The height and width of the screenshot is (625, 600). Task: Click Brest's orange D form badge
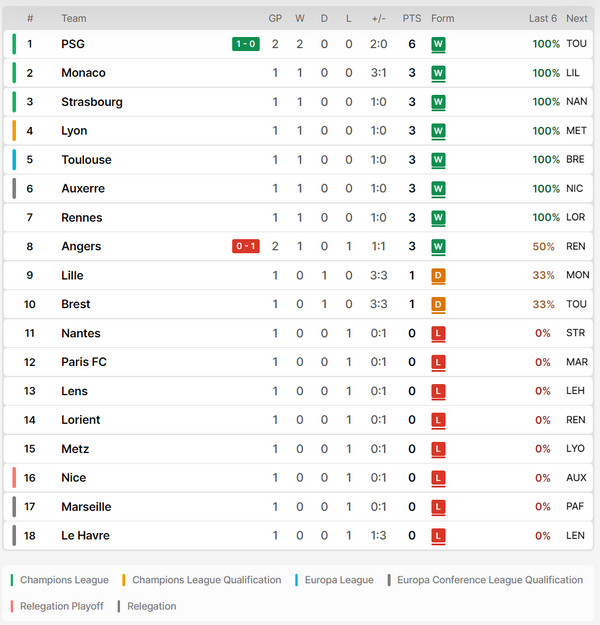click(438, 304)
